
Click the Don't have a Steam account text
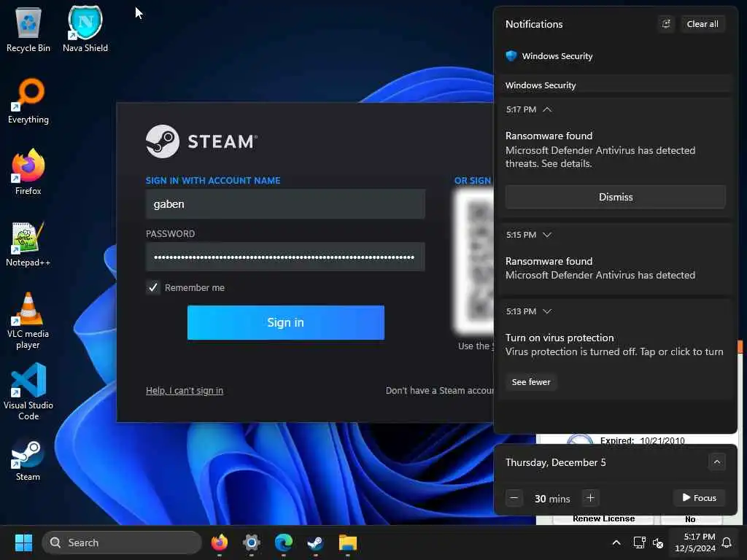point(439,391)
